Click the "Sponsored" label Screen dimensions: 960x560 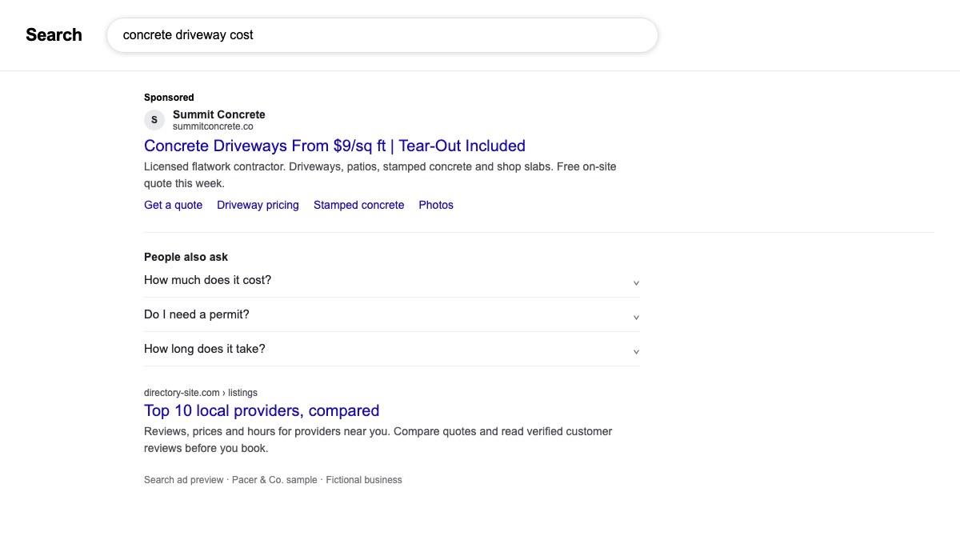169,98
